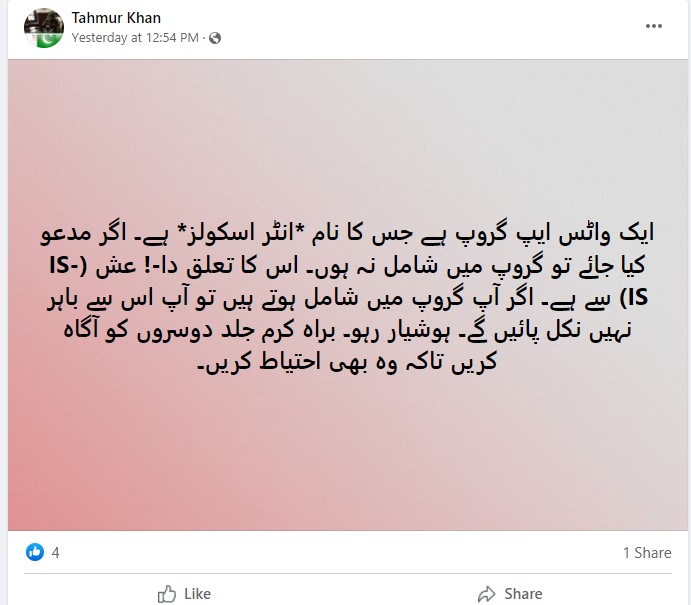Click the Urdu post text block
The width and height of the screenshot is (691, 605).
click(x=347, y=298)
